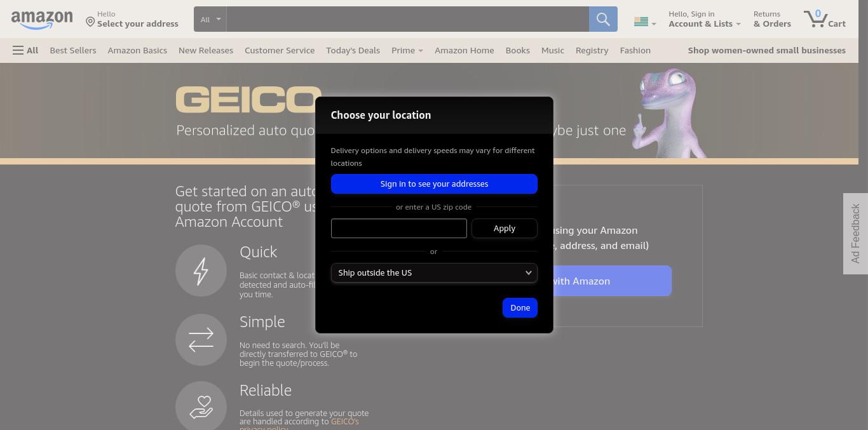View Today's Deals
This screenshot has height=430, width=868.
(x=353, y=50)
